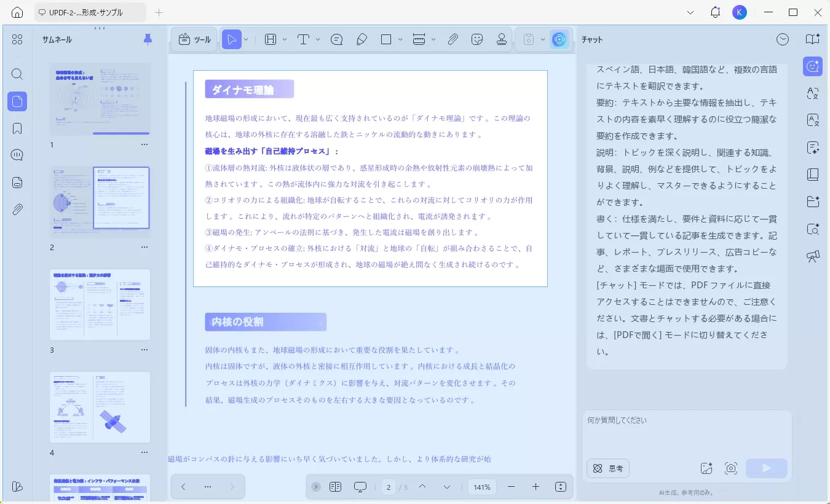The width and height of the screenshot is (830, 504).
Task: Open the Bookmarks panel in the left sidebar
Action: click(x=17, y=127)
